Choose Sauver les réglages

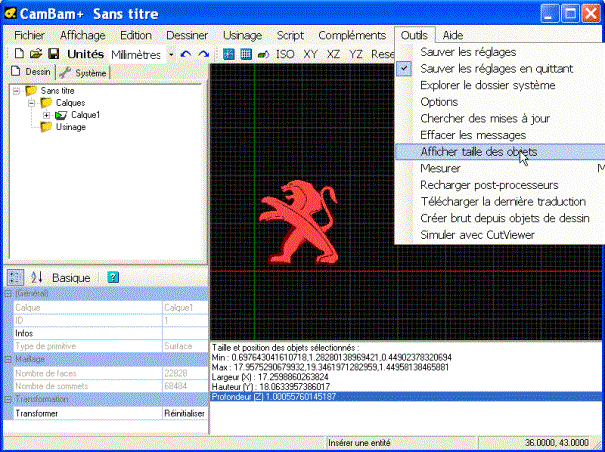pos(500,52)
